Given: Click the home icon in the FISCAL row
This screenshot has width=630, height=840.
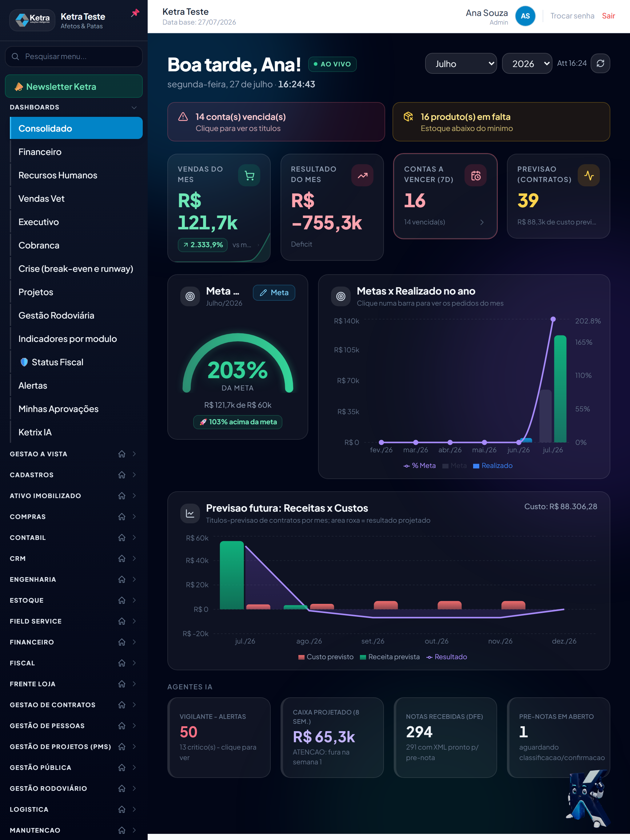Looking at the screenshot, I should click(x=122, y=663).
